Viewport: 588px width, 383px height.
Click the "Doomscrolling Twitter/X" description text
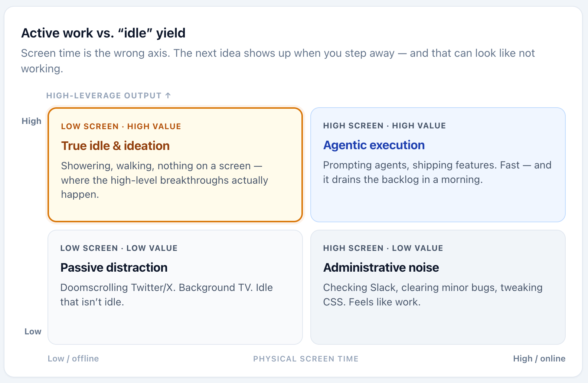tap(166, 295)
